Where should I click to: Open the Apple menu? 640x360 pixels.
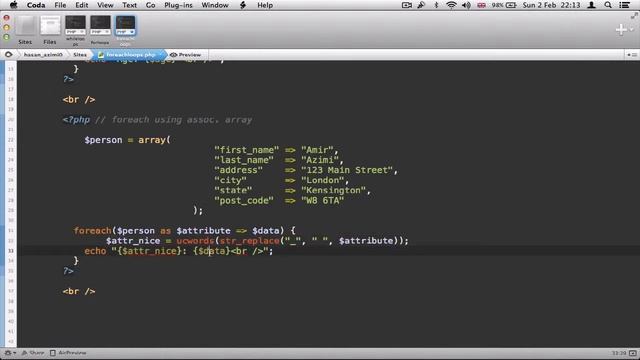click(x=13, y=5)
